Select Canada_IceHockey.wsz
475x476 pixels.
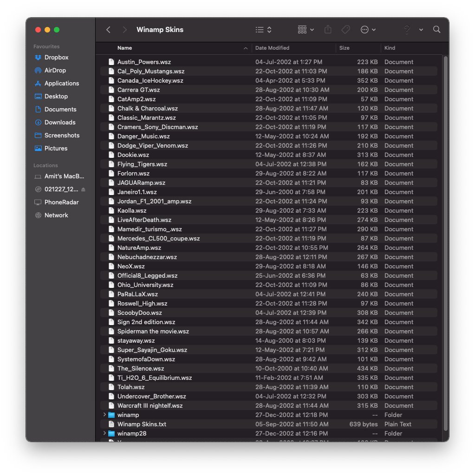click(269, 80)
